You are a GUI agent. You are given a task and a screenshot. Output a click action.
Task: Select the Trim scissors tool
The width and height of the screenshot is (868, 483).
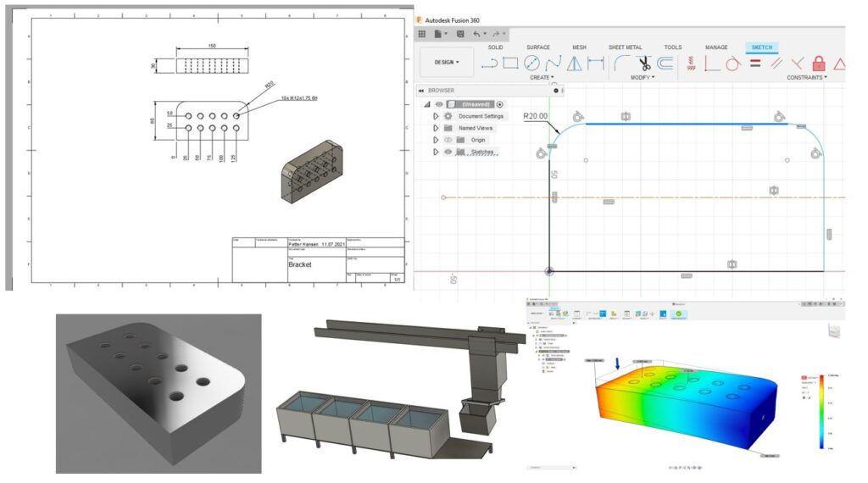[x=644, y=63]
